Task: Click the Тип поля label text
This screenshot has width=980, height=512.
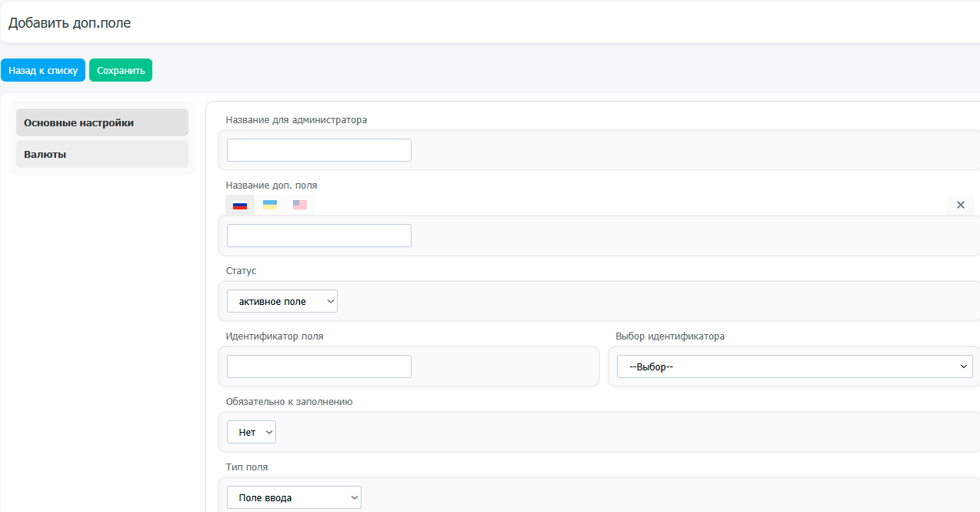Action: pyautogui.click(x=247, y=467)
